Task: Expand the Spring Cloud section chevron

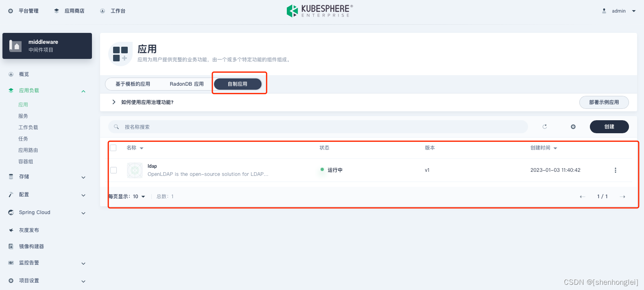Action: pyautogui.click(x=83, y=213)
